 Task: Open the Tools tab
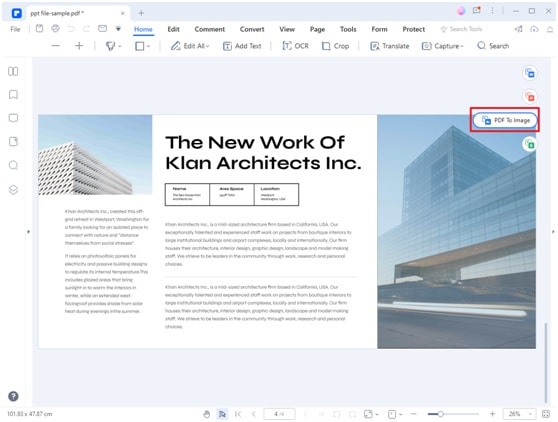348,29
